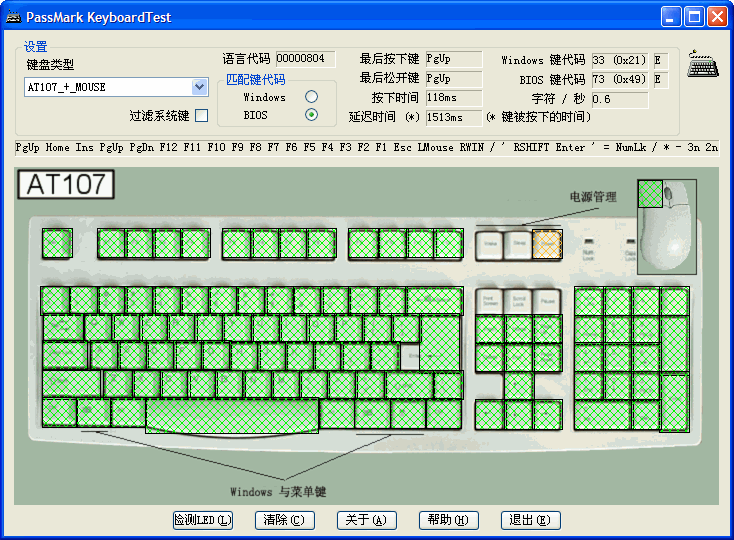Click the Wake power management key
734x540 pixels.
(490, 244)
